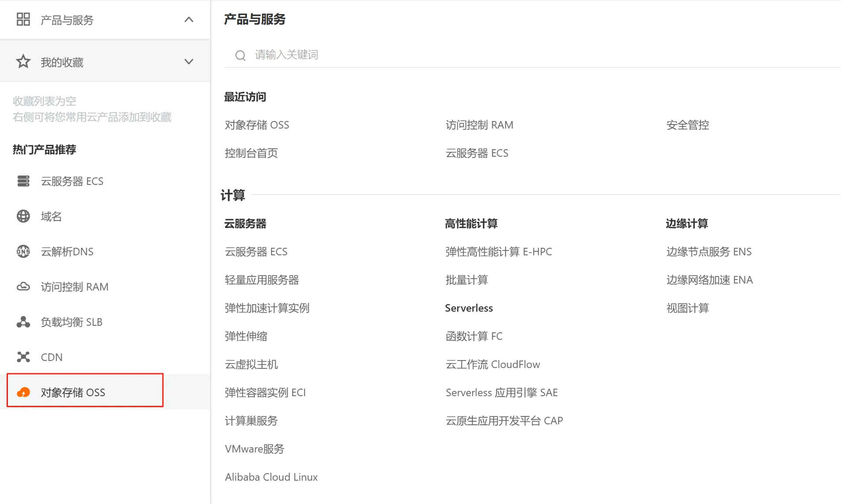Click the orange 对象存储 OSS icon
This screenshot has height=504, width=841.
pos(23,392)
